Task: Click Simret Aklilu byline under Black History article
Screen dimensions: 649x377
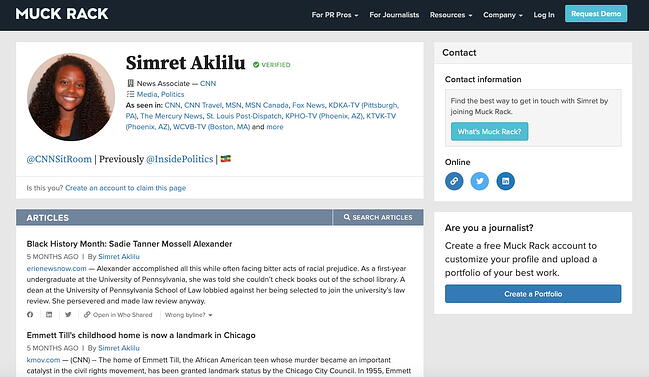Action: 119,257
